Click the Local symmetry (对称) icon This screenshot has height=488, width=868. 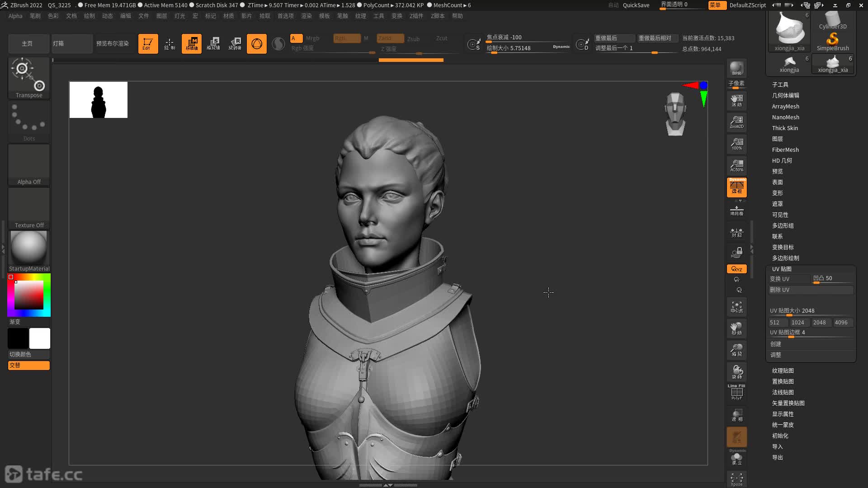[736, 232]
